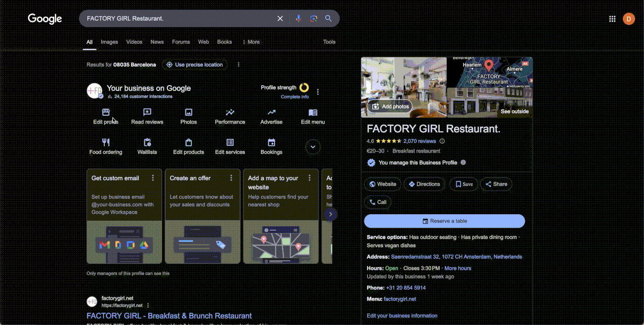Click the Reserve a table button
Screen dimensions: 644x325
(x=444, y=221)
